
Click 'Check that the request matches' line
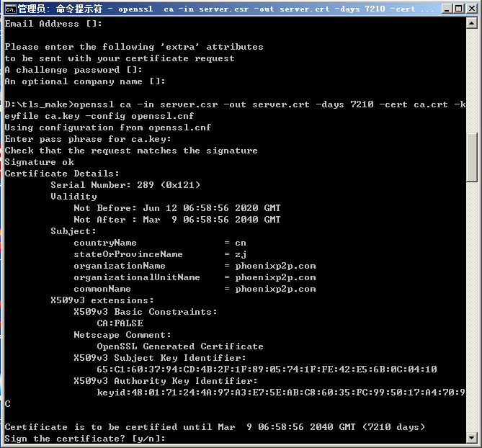click(x=131, y=151)
